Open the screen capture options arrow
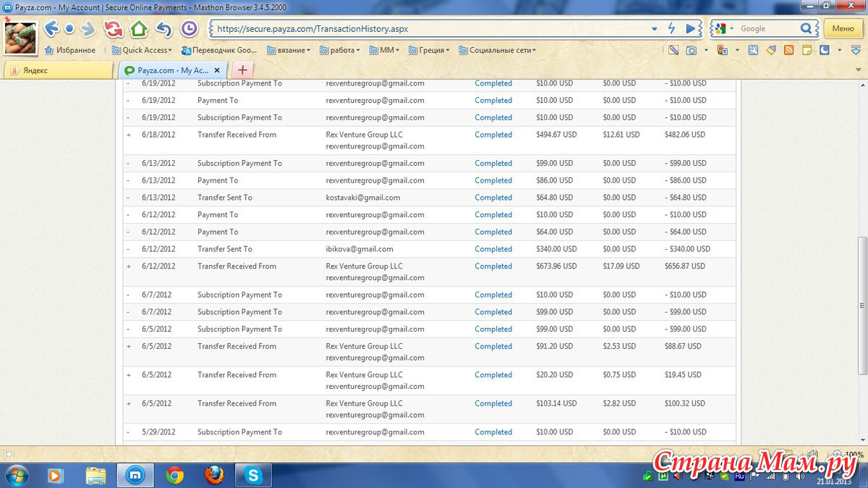This screenshot has width=868, height=488. pyautogui.click(x=706, y=50)
